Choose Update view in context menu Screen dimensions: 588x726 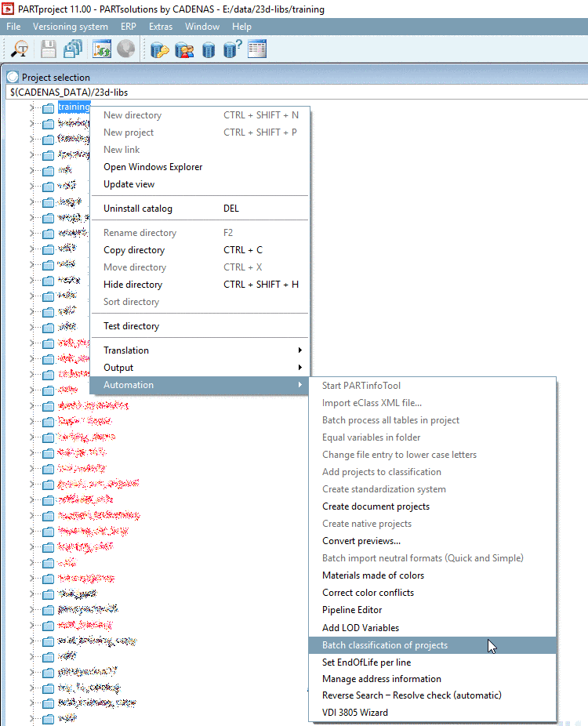click(201, 184)
